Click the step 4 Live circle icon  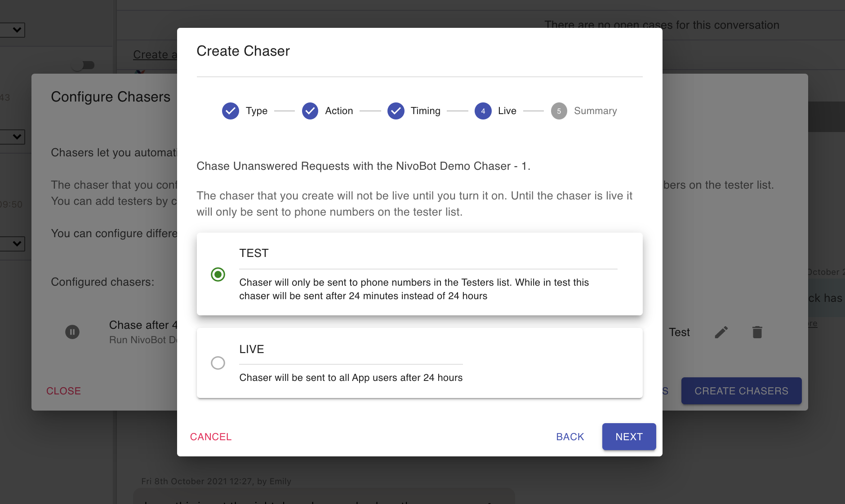coord(483,111)
